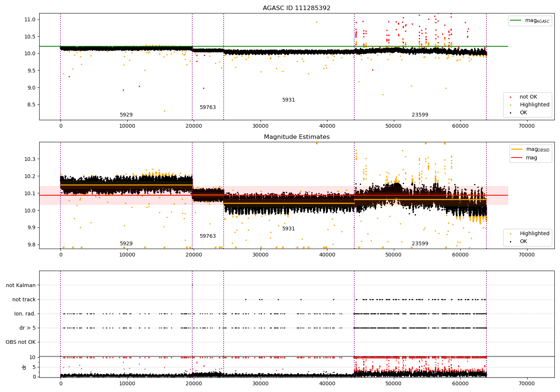The width and height of the screenshot is (560, 392).
Task: Click OBSID label 5931 in the AGASC ID plot
Action: pos(289,100)
